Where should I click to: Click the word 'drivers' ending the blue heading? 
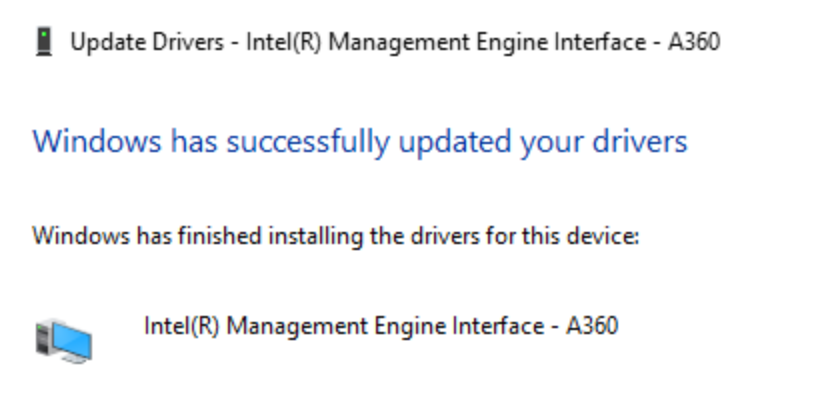pos(639,141)
